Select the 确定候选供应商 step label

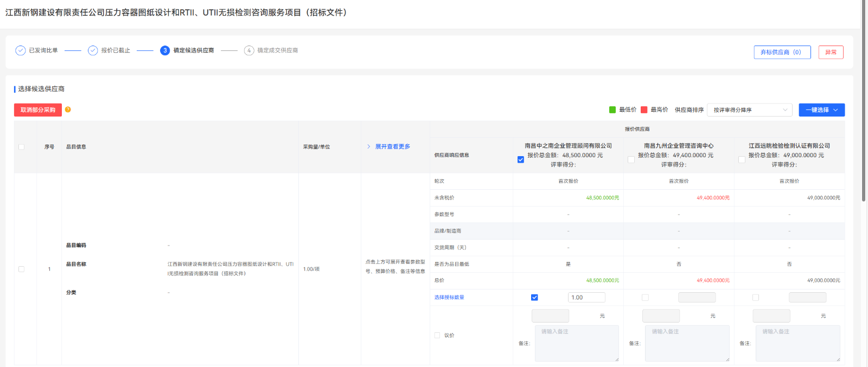click(x=194, y=50)
